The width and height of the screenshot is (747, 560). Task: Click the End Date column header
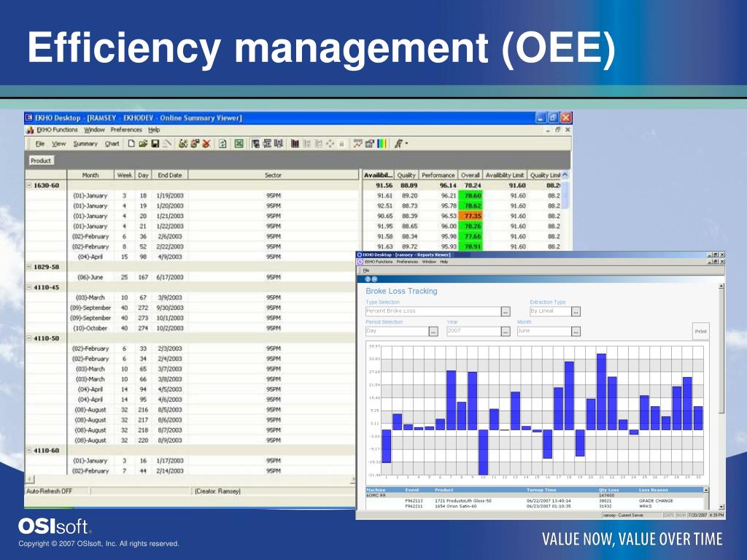coord(169,175)
